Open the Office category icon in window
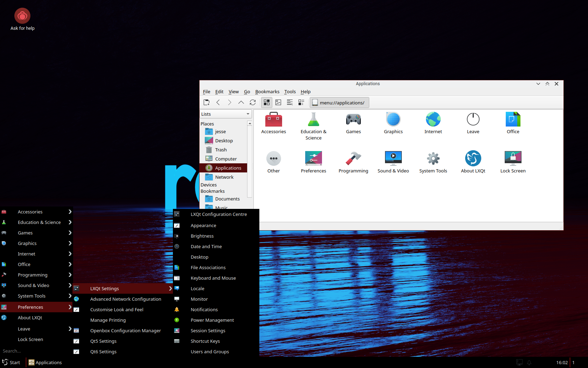The height and width of the screenshot is (368, 588). (513, 120)
